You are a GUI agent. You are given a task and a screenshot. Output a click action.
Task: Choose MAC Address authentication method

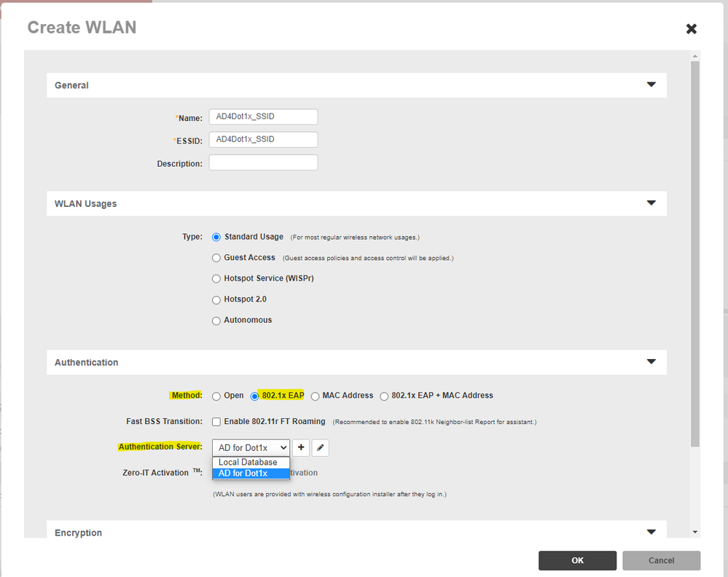[x=316, y=396]
